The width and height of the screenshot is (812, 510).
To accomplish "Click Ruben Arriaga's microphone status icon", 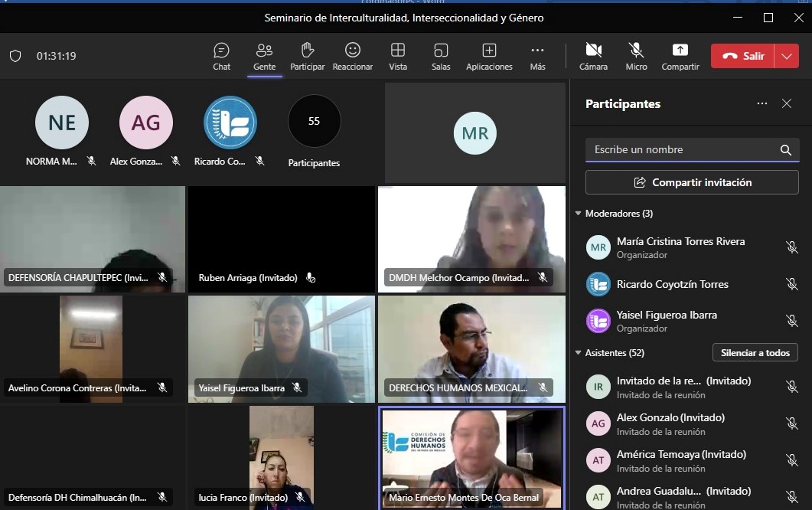I will click(x=311, y=278).
